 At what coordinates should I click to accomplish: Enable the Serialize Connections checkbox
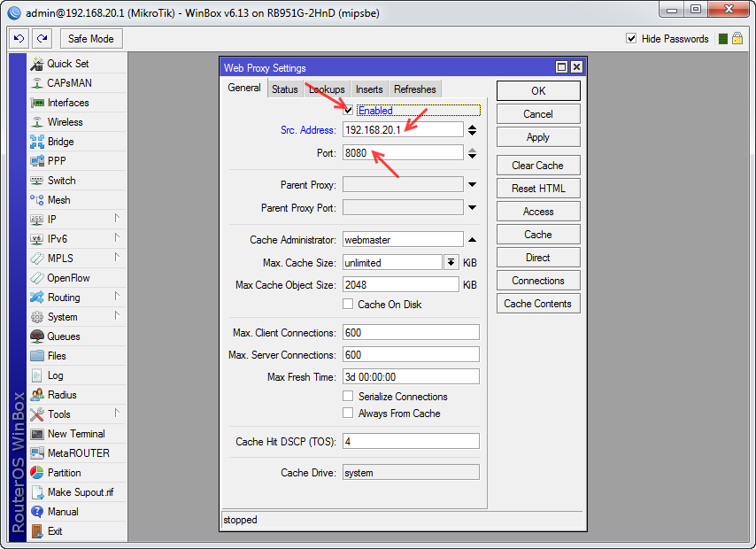tap(348, 396)
